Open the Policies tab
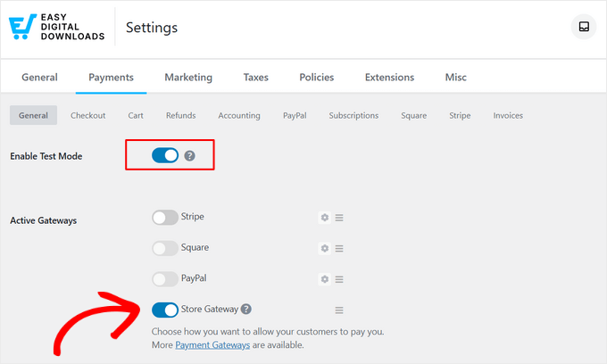607x364 pixels. coord(317,77)
